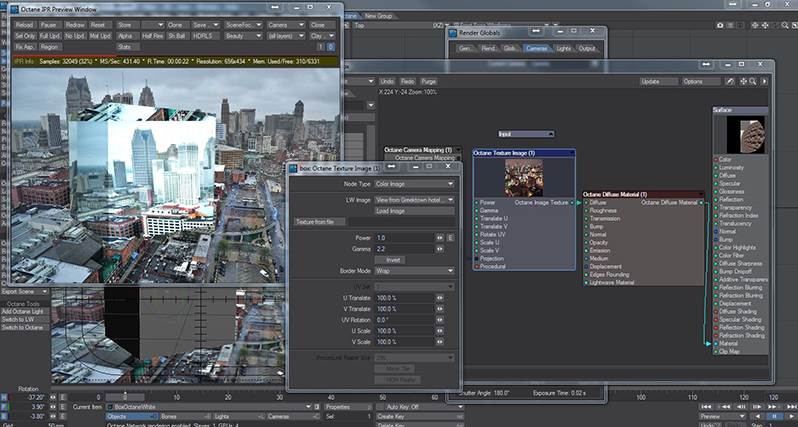Screen dimensions: 798x427
Task: Open the Lights tab in Render Globals
Action: pos(564,47)
